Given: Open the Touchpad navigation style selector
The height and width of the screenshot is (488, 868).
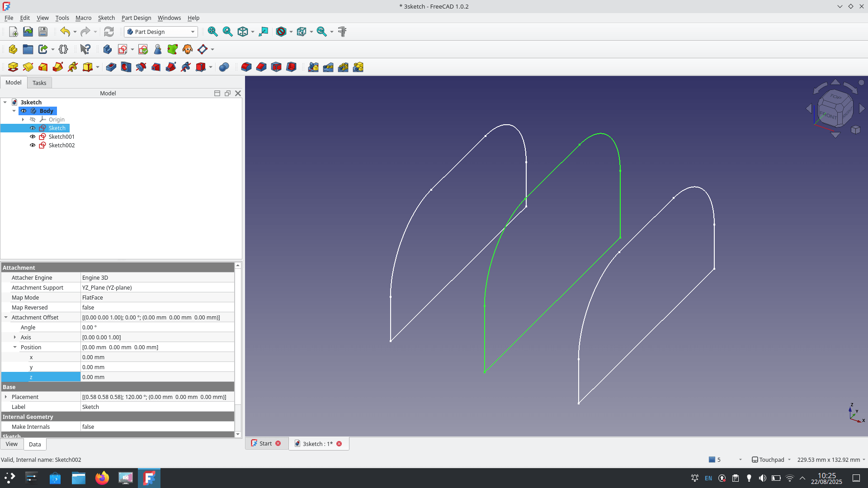Looking at the screenshot, I should 771,460.
